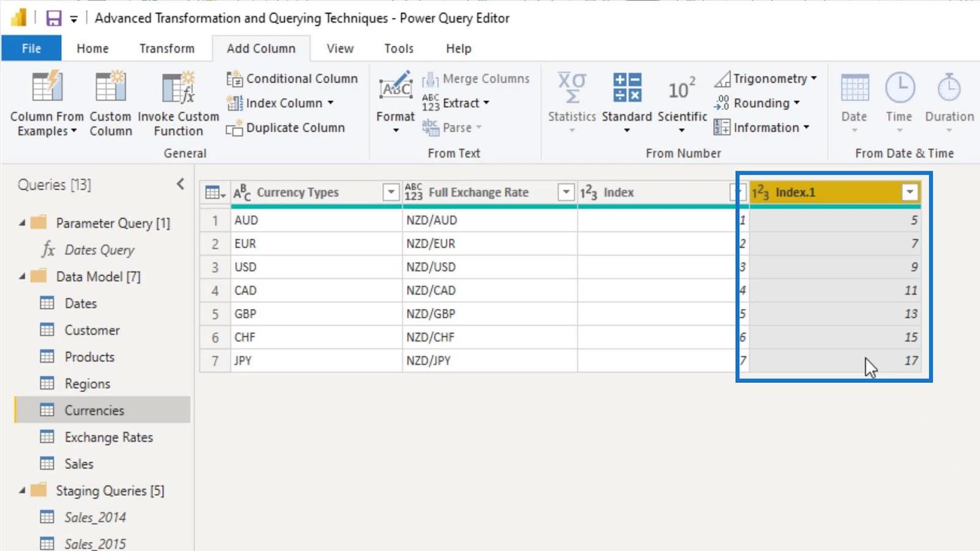Click the Duration column tool
Viewport: 980px width, 551px height.
tap(949, 102)
